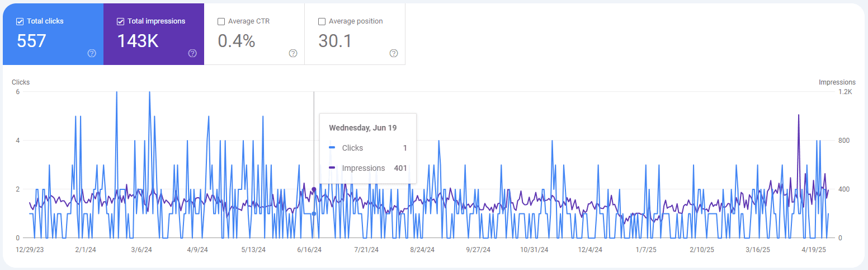
Task: Click the 2/1/24 date label
Action: point(85,250)
